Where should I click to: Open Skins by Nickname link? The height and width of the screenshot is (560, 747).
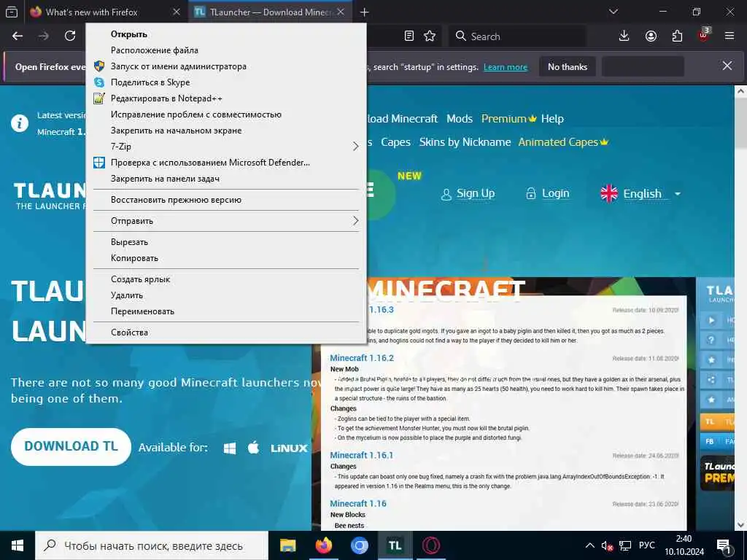[x=465, y=142]
